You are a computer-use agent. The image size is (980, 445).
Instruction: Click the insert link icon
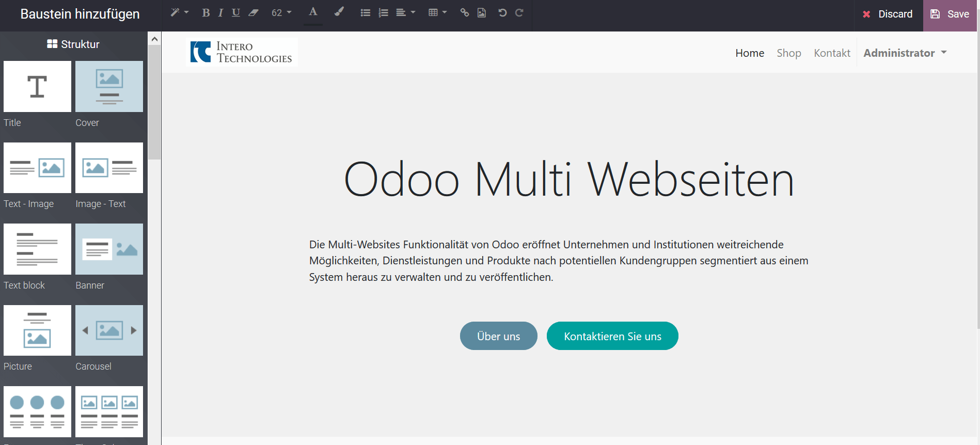point(465,12)
